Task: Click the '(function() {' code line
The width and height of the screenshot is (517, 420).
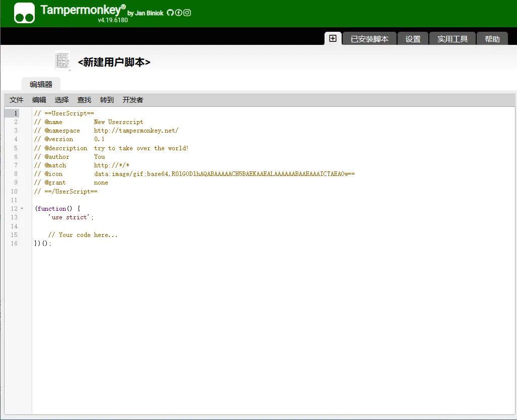Action: (57, 209)
